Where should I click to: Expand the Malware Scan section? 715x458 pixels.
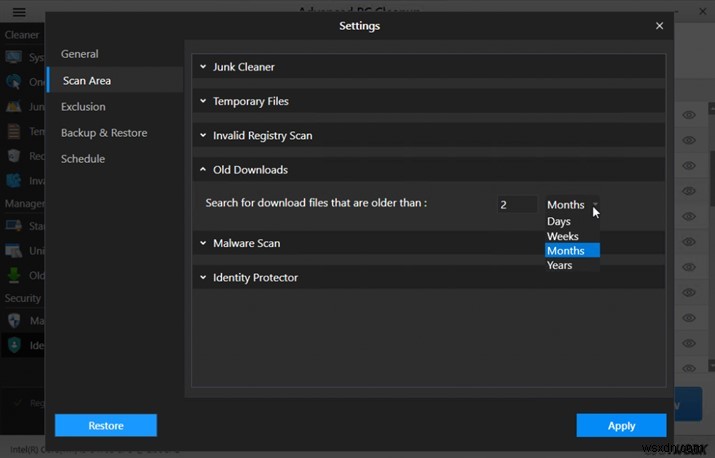246,243
